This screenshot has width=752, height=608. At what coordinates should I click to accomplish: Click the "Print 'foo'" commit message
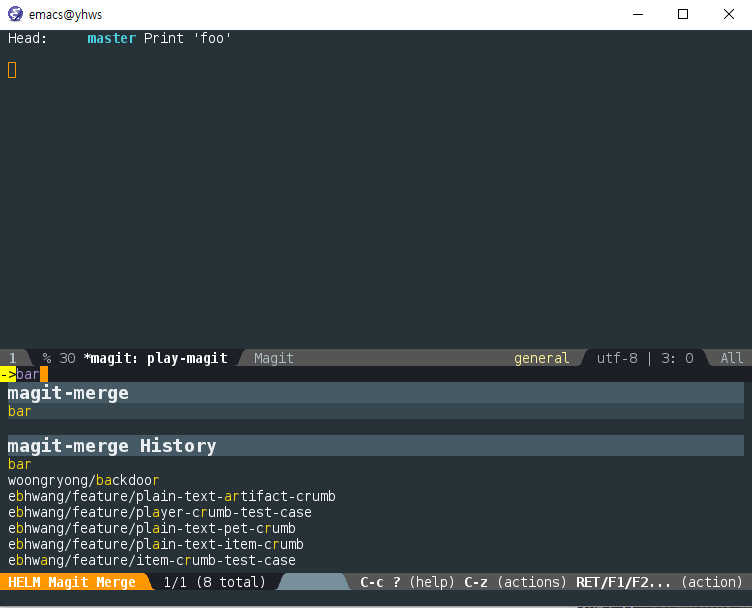tap(188, 38)
